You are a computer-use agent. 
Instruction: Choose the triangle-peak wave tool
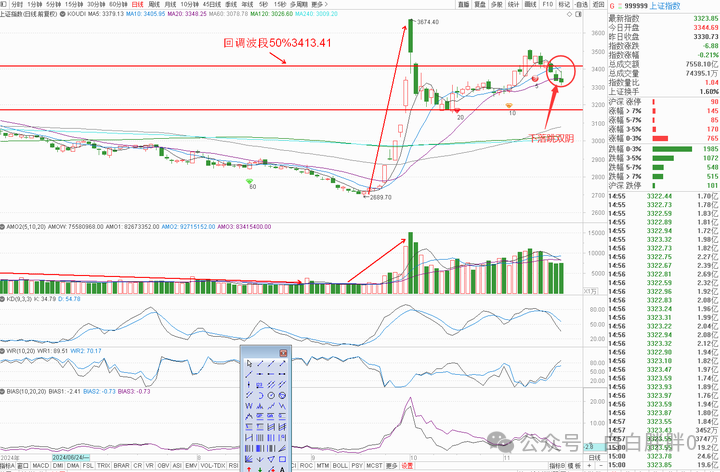[x=249, y=416]
